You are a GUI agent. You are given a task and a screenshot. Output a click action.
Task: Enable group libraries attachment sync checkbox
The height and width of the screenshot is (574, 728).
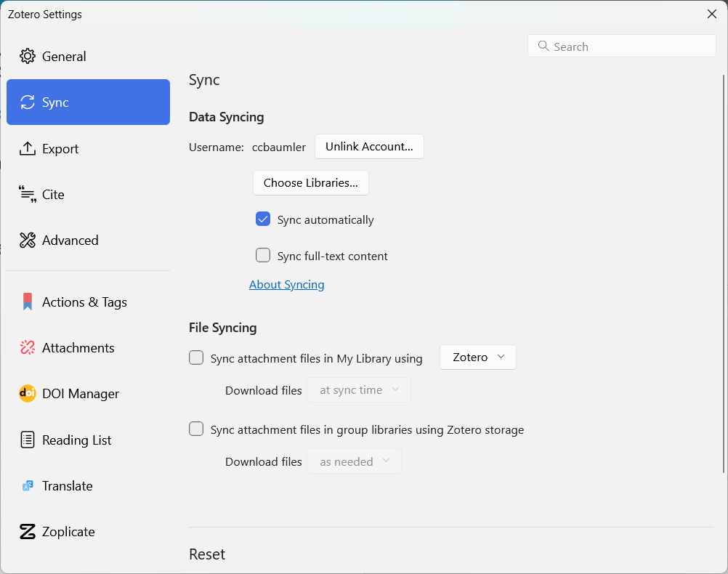[x=196, y=429]
